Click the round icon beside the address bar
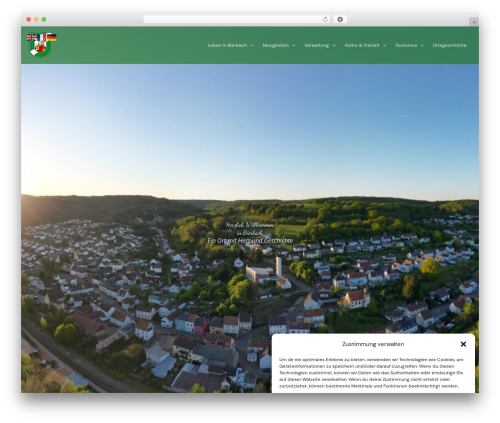Viewport: 500px width, 423px height. point(340,20)
